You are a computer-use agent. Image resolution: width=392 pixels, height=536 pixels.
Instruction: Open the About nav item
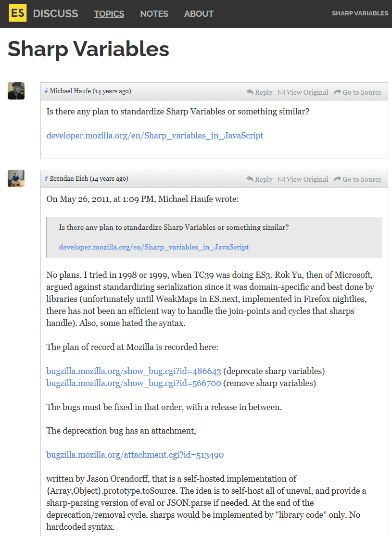pyautogui.click(x=199, y=13)
